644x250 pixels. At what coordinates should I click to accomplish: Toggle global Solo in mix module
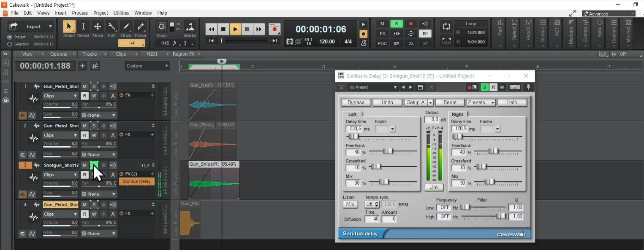pyautogui.click(x=396, y=24)
